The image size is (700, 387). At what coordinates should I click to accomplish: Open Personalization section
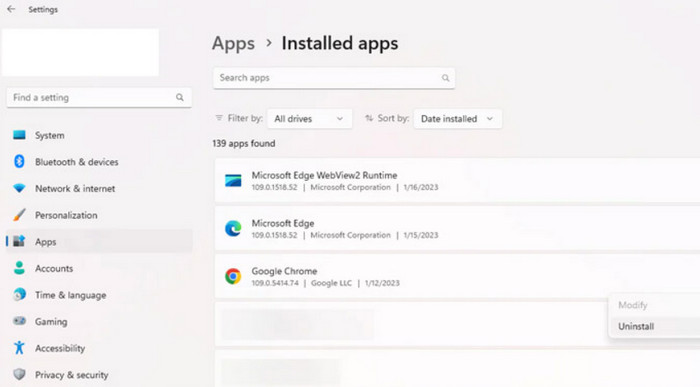pos(99,215)
